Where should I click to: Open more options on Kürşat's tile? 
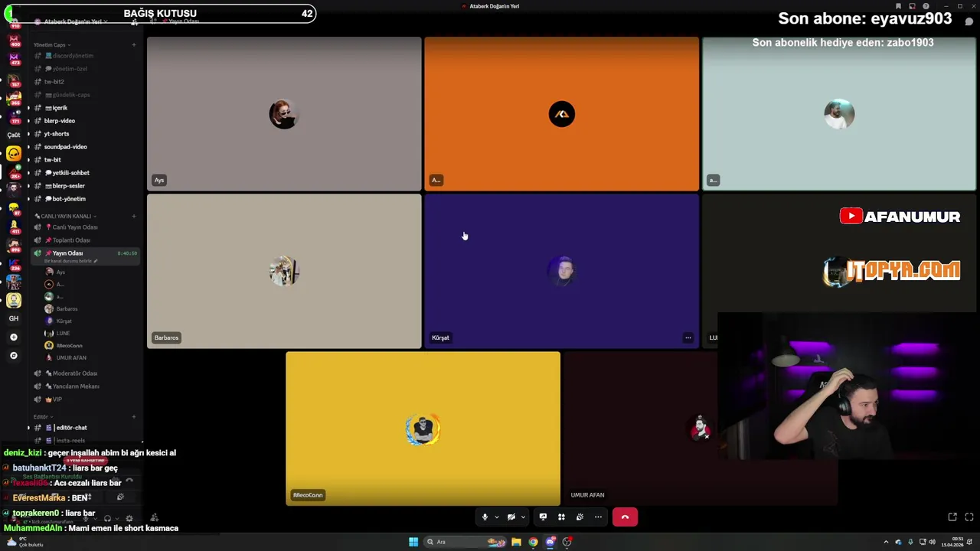688,337
